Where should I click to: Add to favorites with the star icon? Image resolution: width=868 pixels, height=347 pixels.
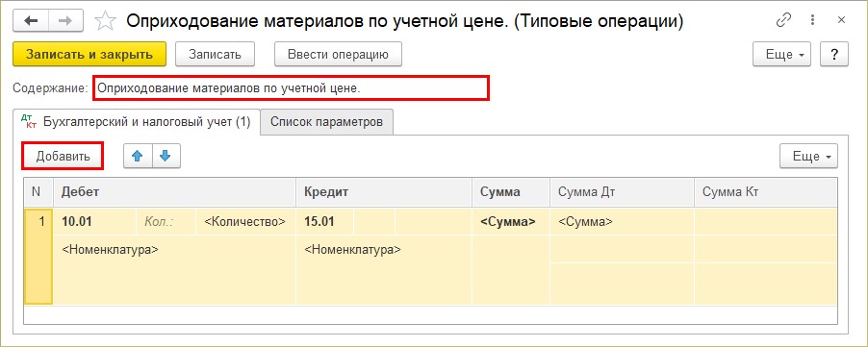pos(105,21)
